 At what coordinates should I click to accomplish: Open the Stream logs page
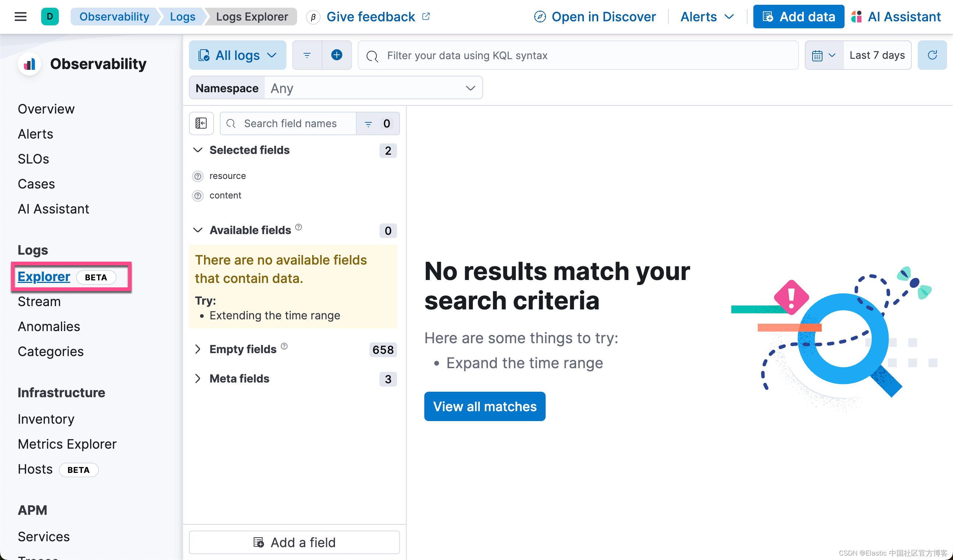39,302
